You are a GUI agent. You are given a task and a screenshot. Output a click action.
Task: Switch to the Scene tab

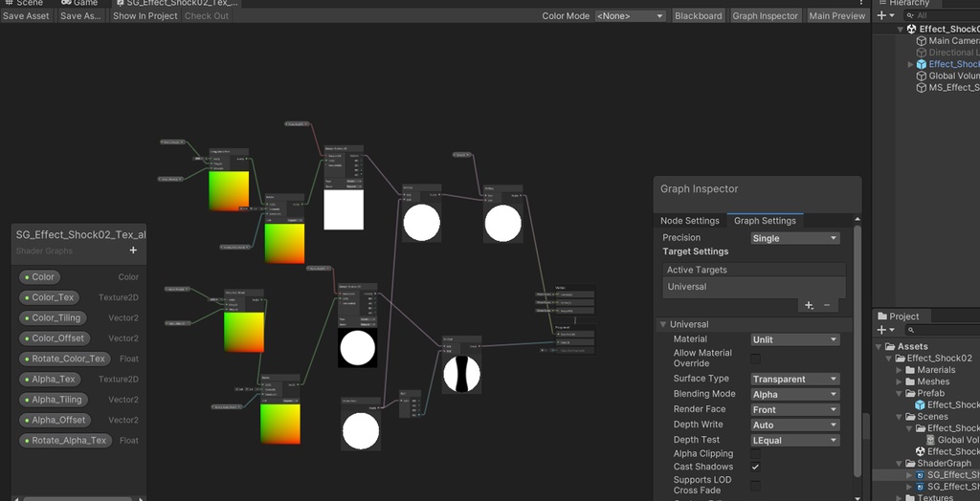tap(25, 3)
